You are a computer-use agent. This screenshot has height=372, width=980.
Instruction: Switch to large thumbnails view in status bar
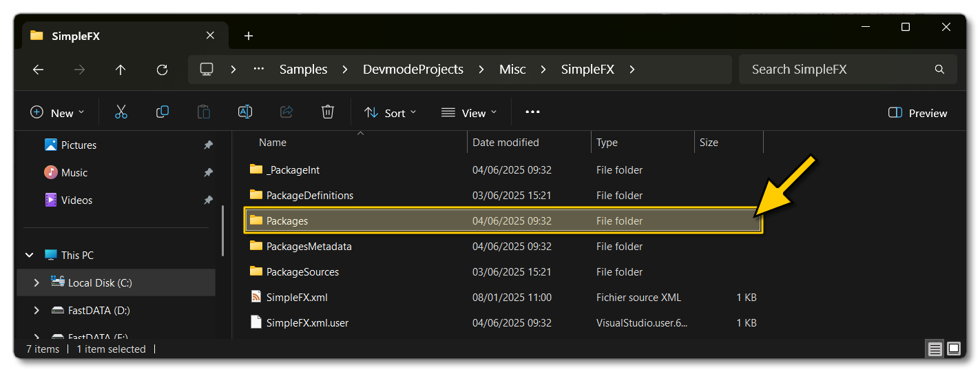[954, 349]
